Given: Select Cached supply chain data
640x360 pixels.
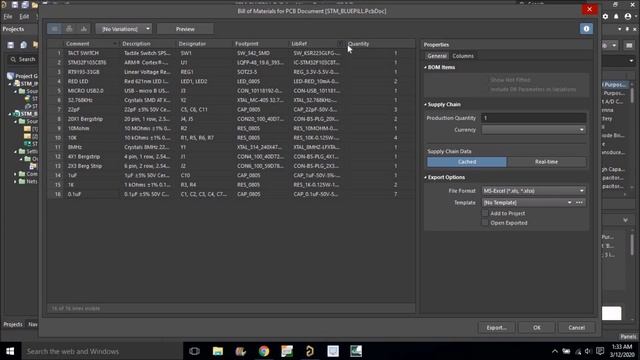Looking at the screenshot, I should coord(467,162).
